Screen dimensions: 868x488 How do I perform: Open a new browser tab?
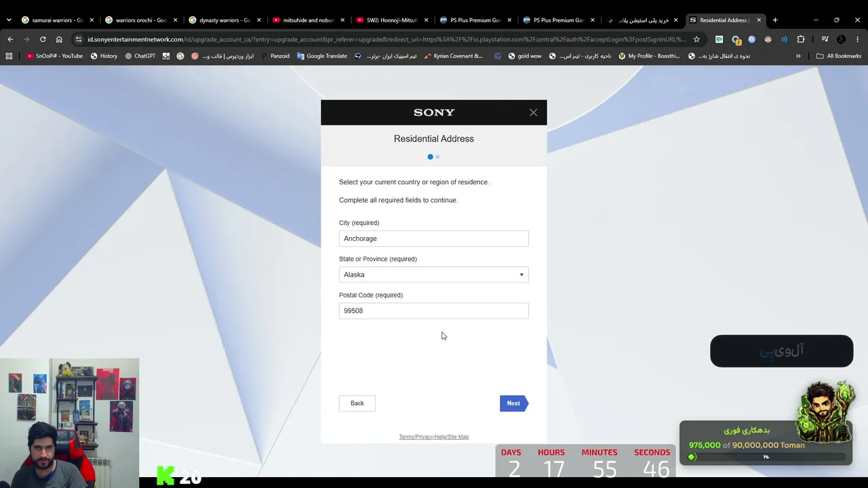(x=775, y=20)
